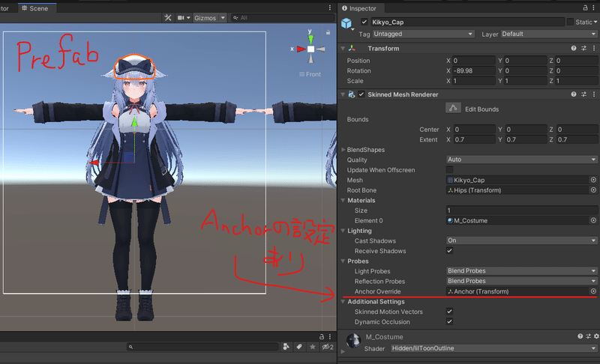Open Shader dropdown with lilToonOutline
This screenshot has height=364, width=600.
coord(494,348)
